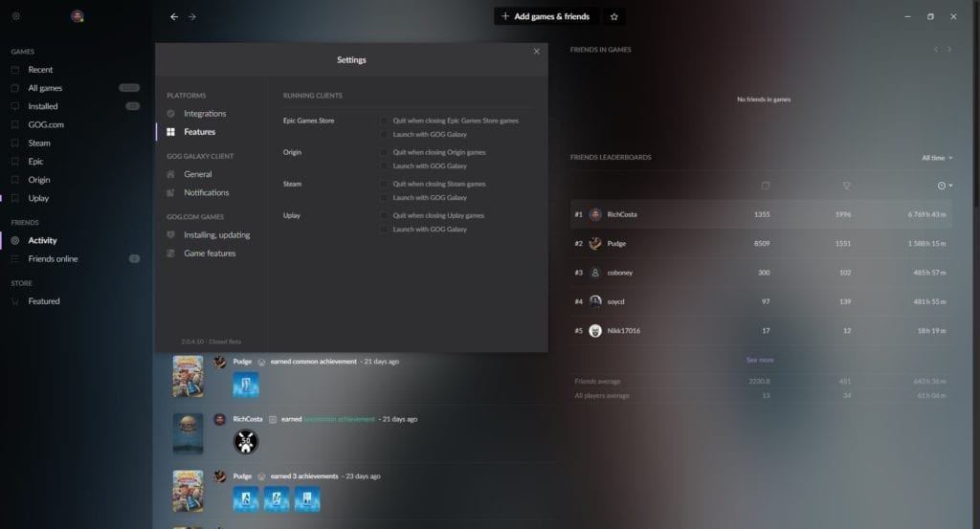
Task: Sort leaderboard by achievements trophy icon
Action: pyautogui.click(x=846, y=186)
